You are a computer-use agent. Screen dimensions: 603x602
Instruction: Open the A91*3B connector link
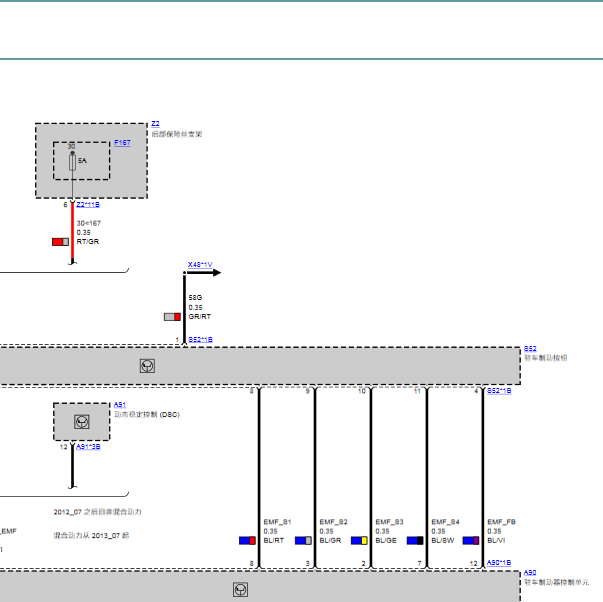coord(88,447)
